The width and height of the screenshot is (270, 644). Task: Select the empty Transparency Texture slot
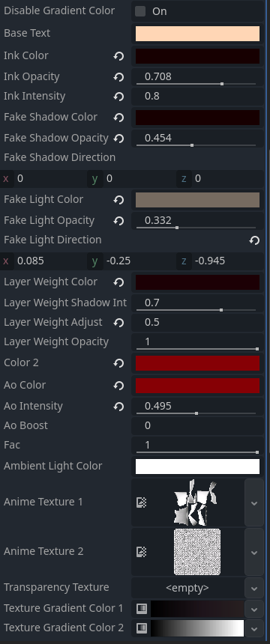187,588
